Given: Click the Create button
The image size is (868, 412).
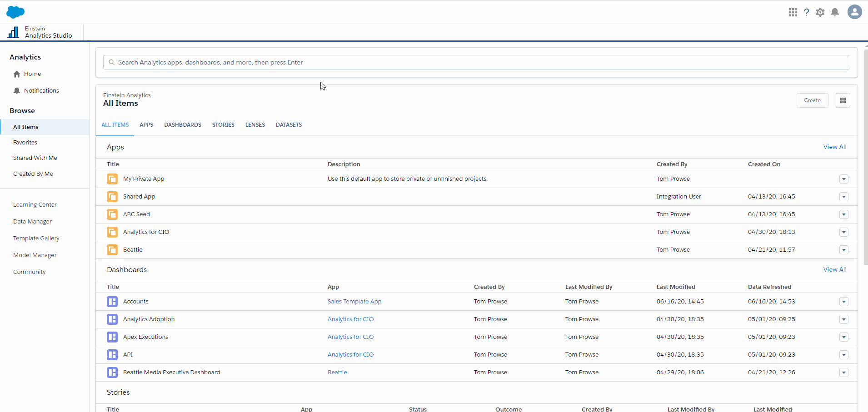Looking at the screenshot, I should click(x=813, y=100).
